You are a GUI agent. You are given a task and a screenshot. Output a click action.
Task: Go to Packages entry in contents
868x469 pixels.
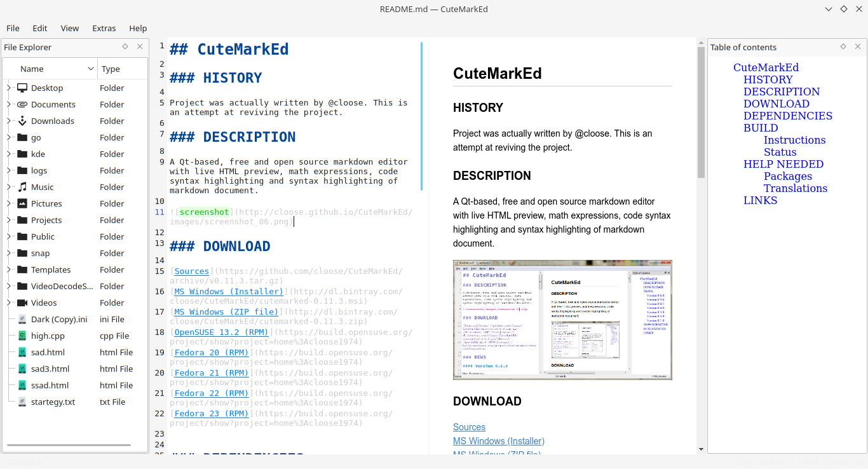[788, 176]
